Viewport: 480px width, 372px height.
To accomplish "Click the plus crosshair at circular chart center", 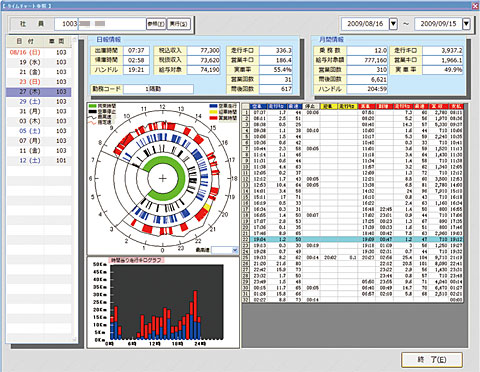I will click(x=162, y=179).
